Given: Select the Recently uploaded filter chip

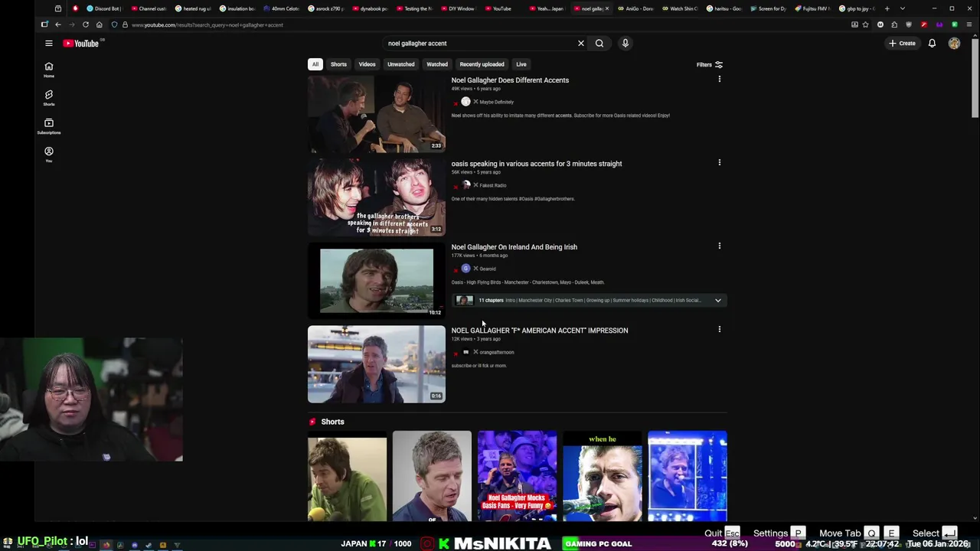Looking at the screenshot, I should pyautogui.click(x=482, y=64).
